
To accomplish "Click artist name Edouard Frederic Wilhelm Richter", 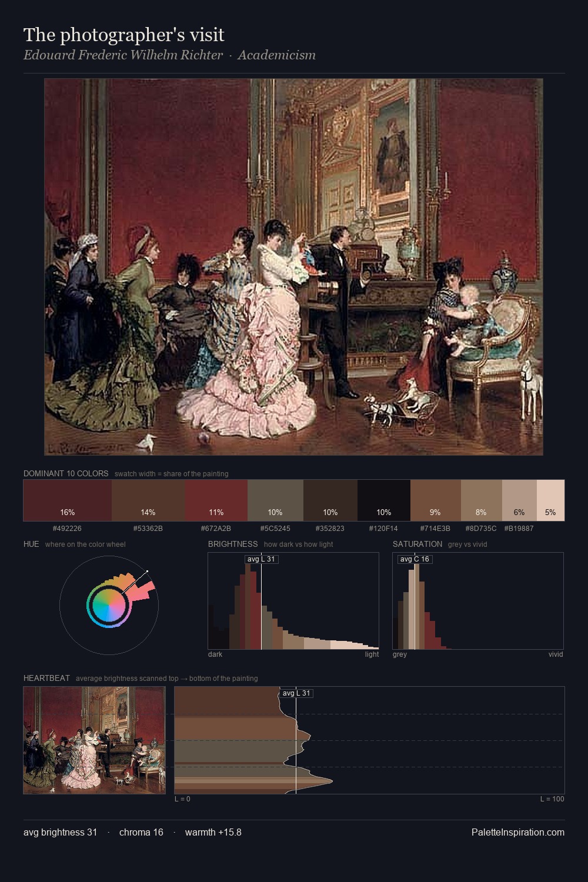I will [x=123, y=55].
